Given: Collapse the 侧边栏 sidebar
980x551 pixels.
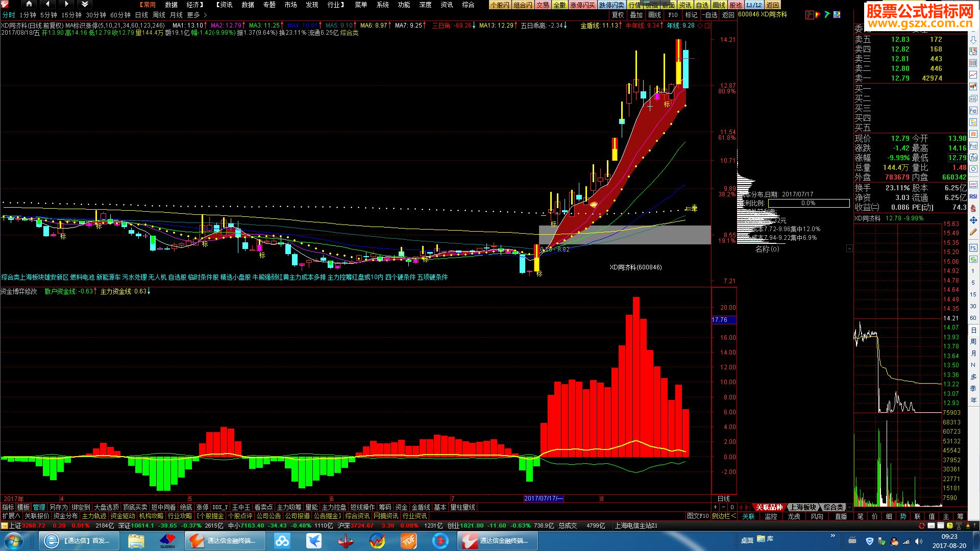Looking at the screenshot, I should (x=724, y=516).
